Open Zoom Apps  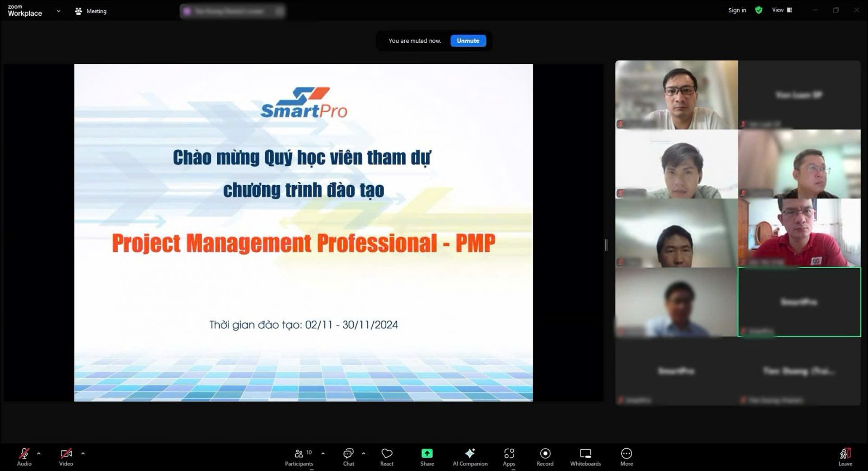[x=509, y=457]
